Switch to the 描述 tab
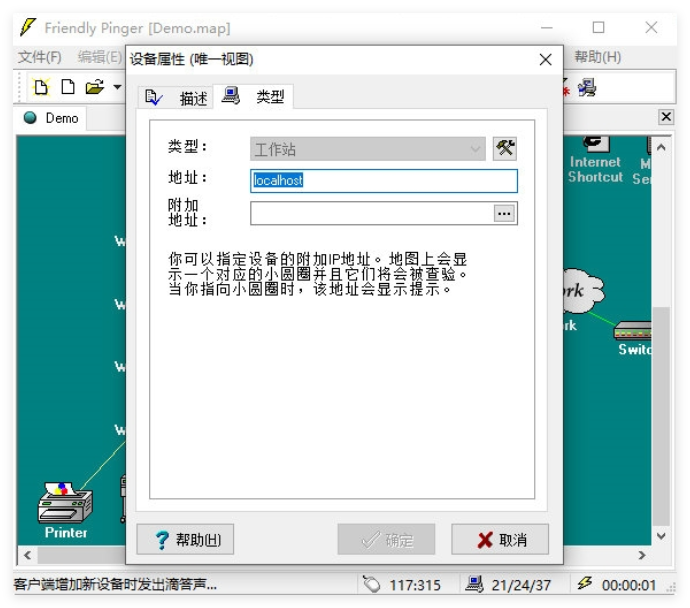This screenshot has width=690, height=608. (x=176, y=98)
